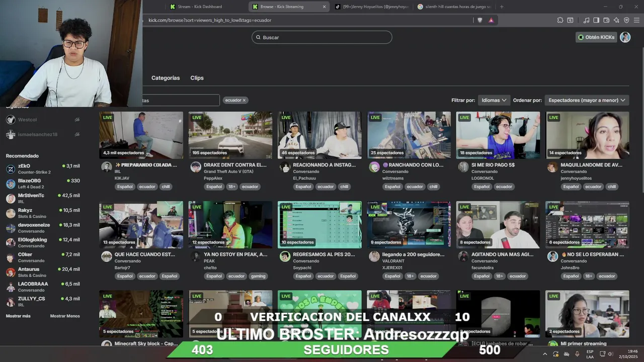Show hidden system tray icons chevron
Image resolution: width=644 pixels, height=362 pixels.
click(x=544, y=354)
